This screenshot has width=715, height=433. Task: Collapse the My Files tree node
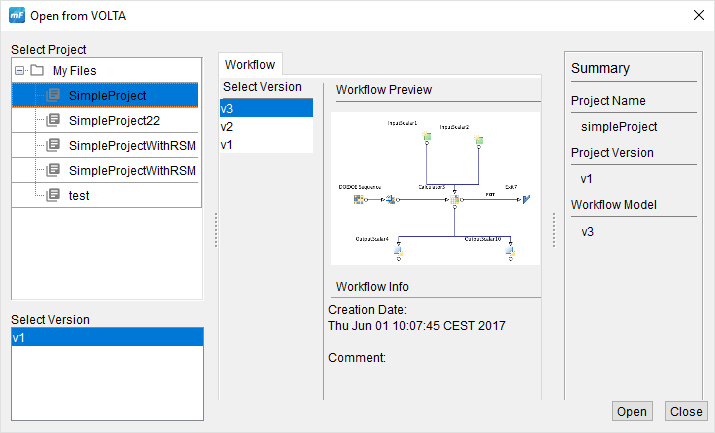pos(20,71)
